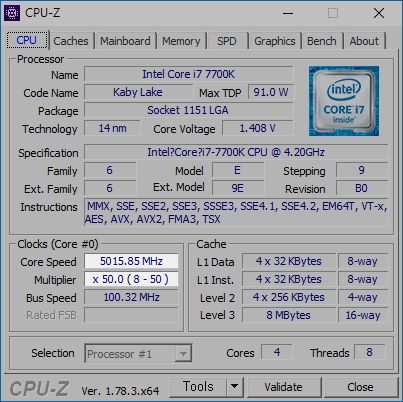Click the Bus Speed value 100.32 MHz

coord(131,297)
